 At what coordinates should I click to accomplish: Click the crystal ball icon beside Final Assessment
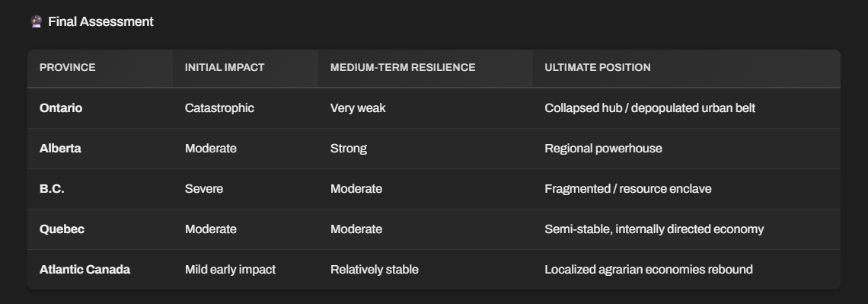point(37,21)
